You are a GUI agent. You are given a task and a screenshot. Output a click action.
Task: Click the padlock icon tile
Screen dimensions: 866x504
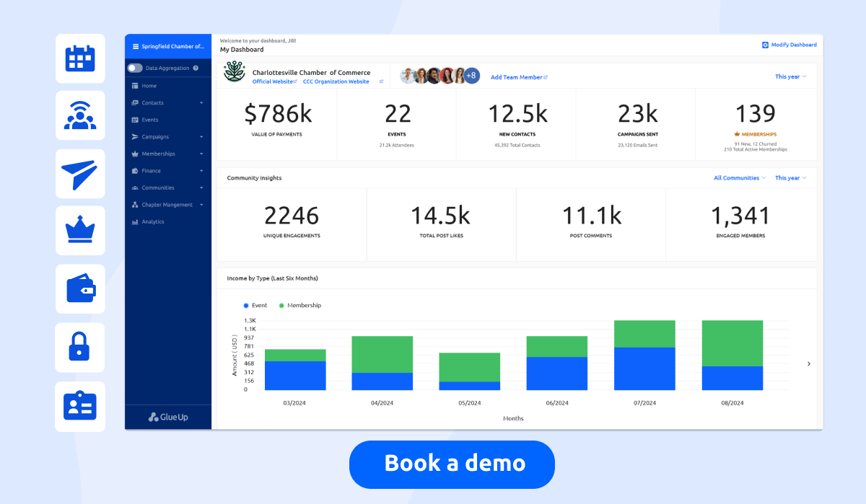80,347
